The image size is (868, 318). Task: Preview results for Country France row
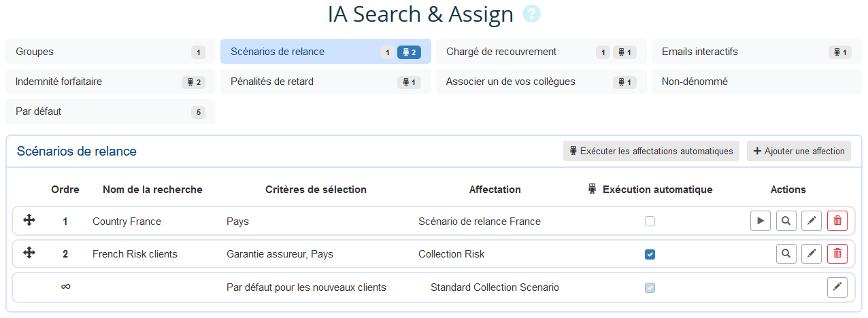(x=786, y=221)
